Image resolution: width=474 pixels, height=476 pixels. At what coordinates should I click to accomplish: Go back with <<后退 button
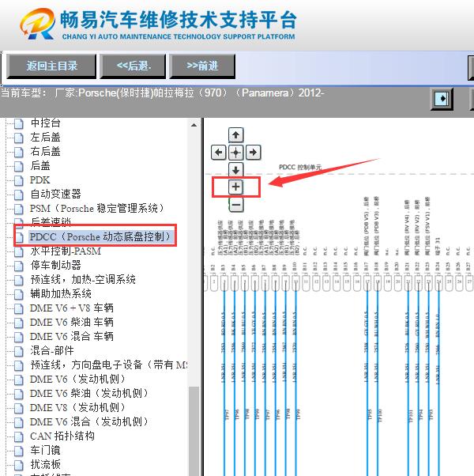tap(134, 66)
